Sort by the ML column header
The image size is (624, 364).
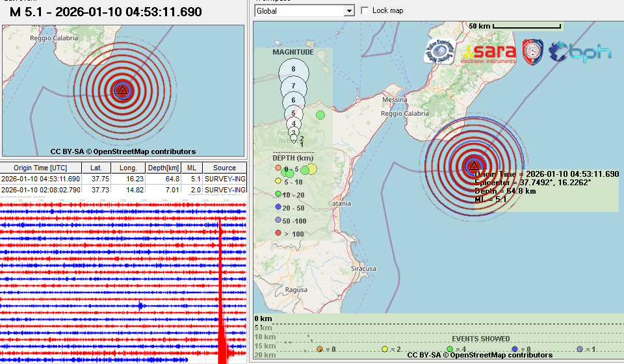coord(191,168)
